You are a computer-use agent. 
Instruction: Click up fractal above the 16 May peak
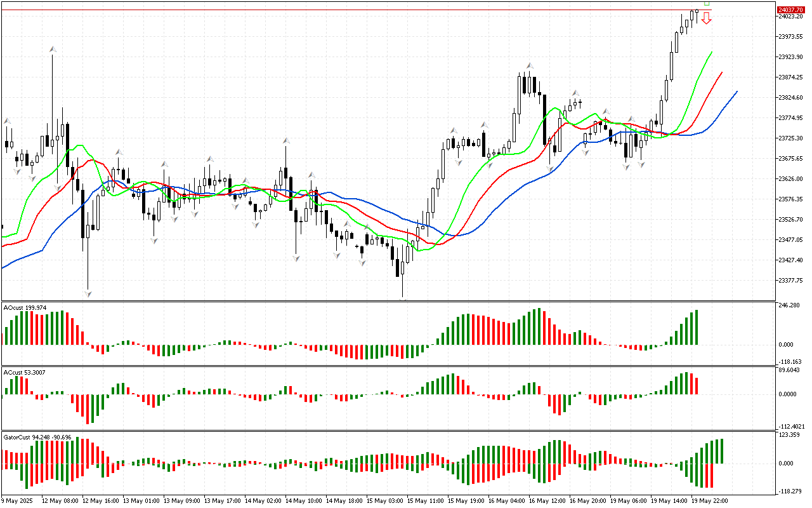tap(528, 65)
